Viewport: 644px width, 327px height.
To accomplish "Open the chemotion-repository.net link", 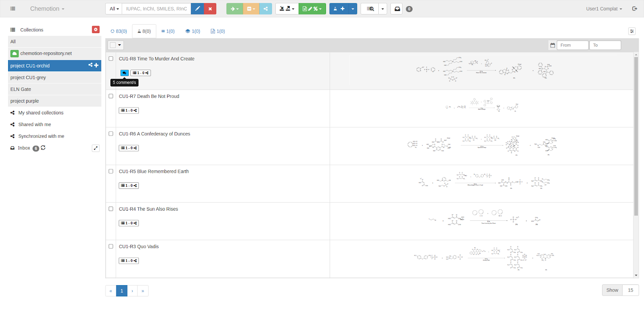I will click(x=46, y=53).
